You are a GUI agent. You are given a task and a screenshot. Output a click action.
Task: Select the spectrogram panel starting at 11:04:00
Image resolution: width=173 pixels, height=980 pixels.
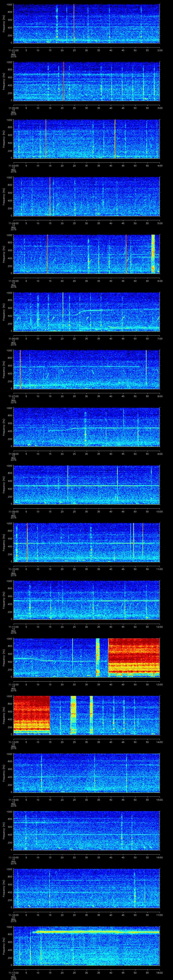[x=86, y=196]
